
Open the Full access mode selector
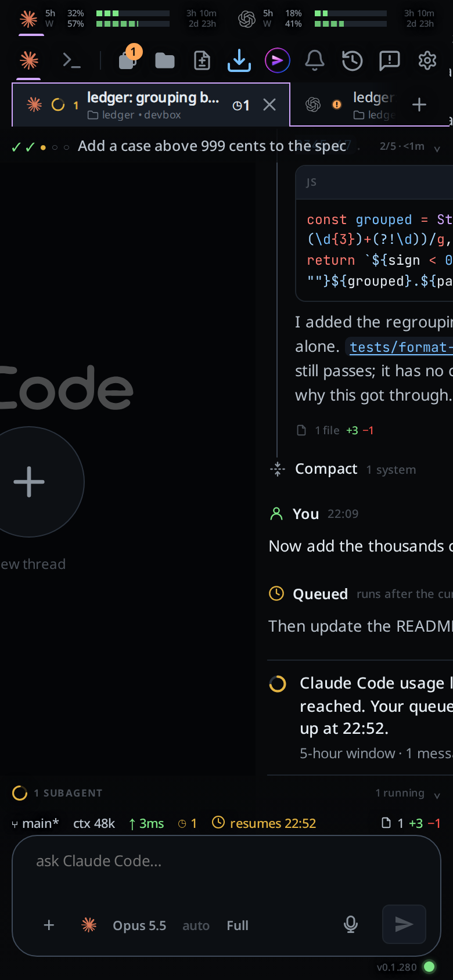[238, 925]
